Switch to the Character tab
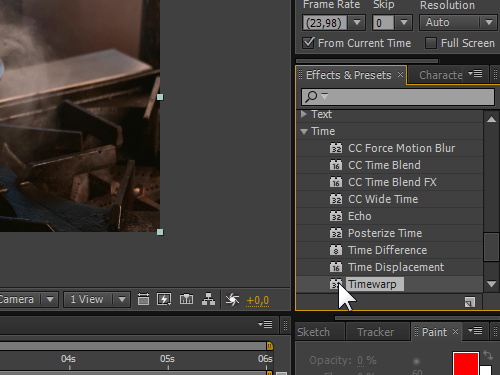 point(440,75)
